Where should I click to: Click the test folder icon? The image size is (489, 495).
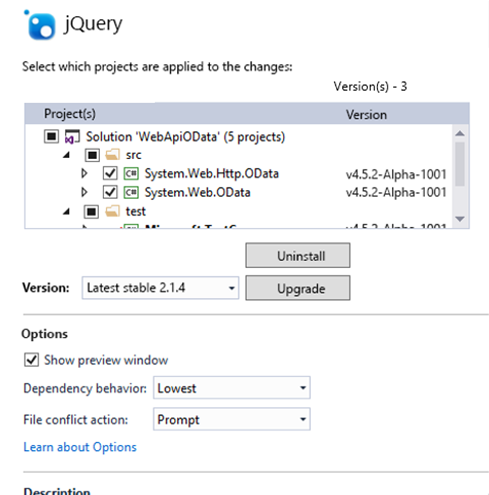point(112,211)
